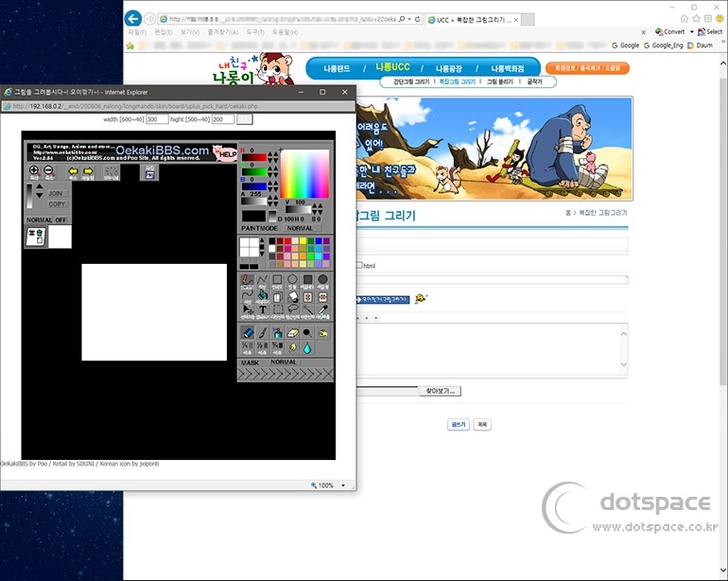The image size is (728, 581).
Task: Click the 목록 list button
Action: point(482,424)
